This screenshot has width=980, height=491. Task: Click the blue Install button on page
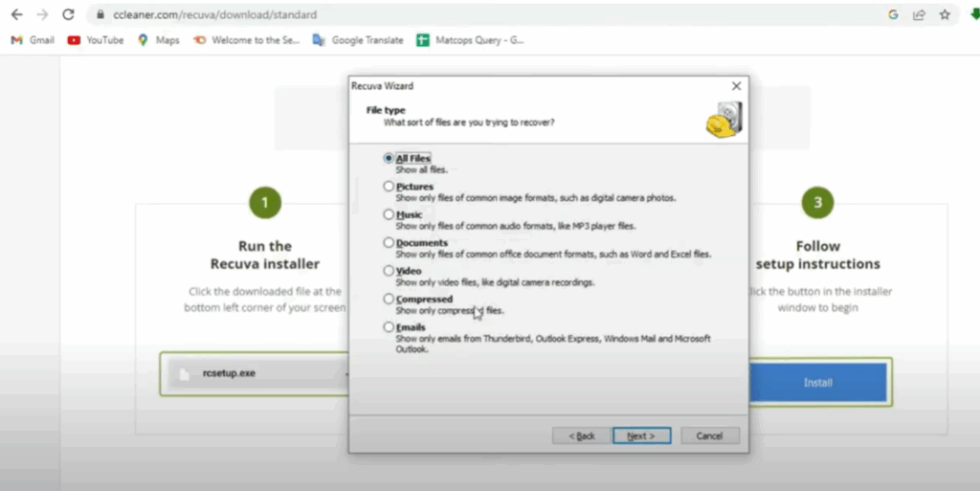818,382
